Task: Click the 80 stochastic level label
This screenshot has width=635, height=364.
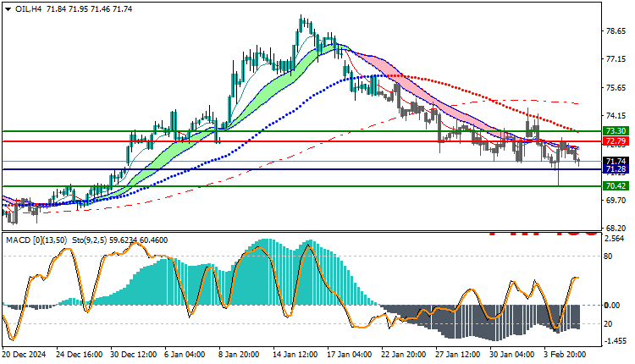Action: coord(608,256)
